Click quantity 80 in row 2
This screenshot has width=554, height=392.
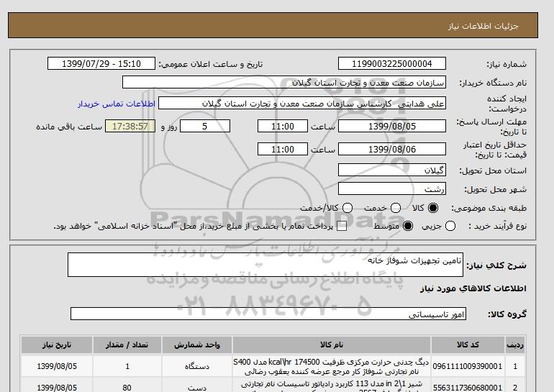(x=127, y=388)
